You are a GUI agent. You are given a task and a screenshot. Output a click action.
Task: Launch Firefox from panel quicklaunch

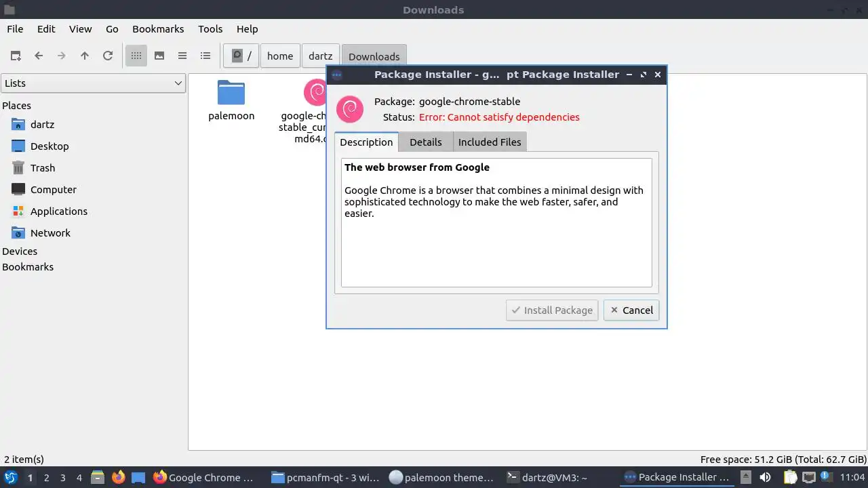[x=119, y=478]
